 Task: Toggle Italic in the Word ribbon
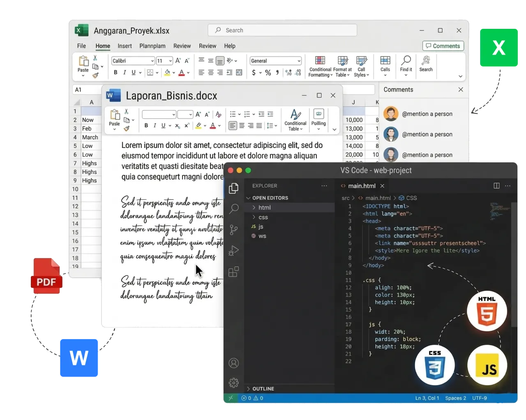pyautogui.click(x=155, y=126)
